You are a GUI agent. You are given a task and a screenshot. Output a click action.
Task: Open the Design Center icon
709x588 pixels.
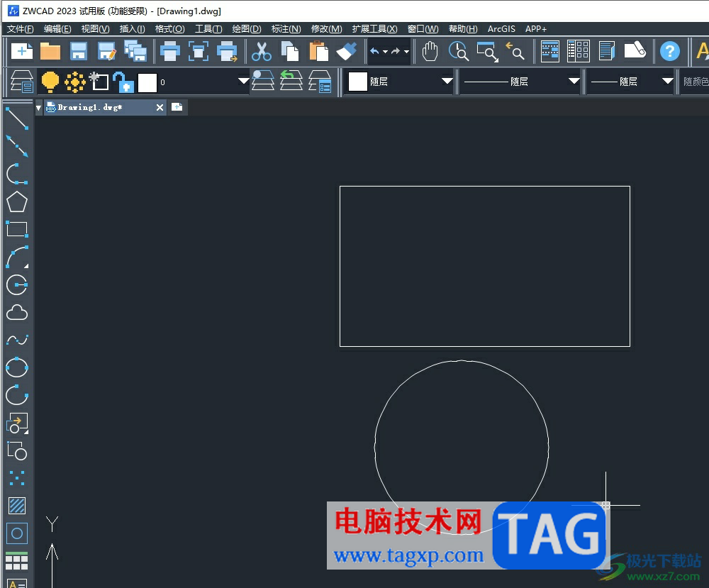(x=579, y=51)
